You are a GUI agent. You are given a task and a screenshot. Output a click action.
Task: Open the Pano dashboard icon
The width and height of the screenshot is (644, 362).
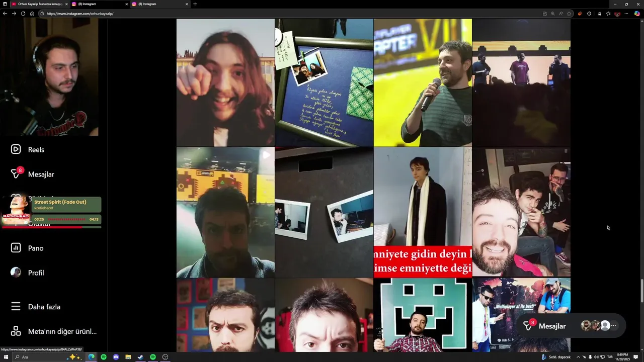click(x=16, y=248)
